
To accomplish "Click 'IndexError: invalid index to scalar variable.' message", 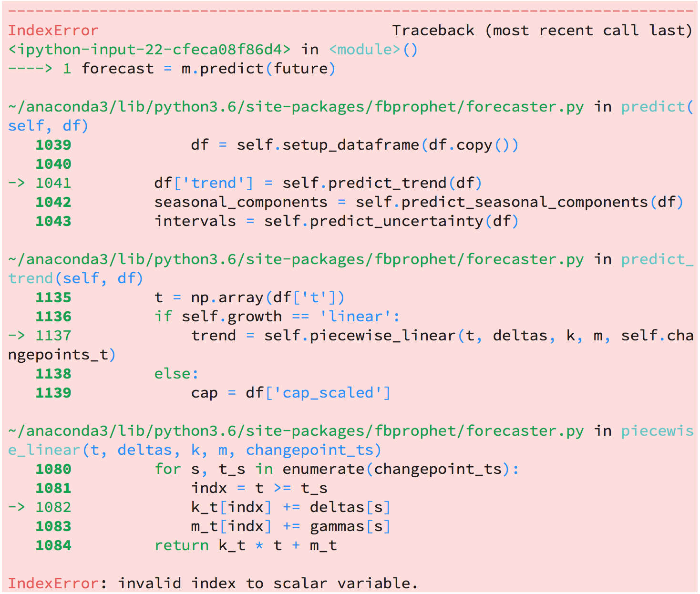I will point(213,584).
